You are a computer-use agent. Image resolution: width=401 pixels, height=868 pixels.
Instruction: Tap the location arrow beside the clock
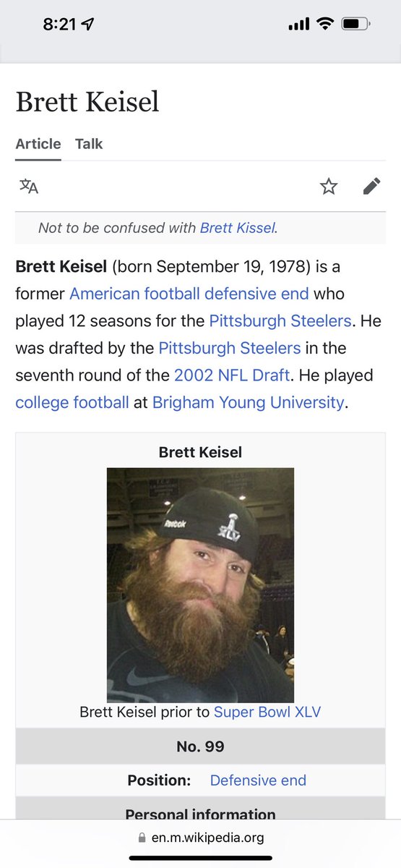point(88,25)
